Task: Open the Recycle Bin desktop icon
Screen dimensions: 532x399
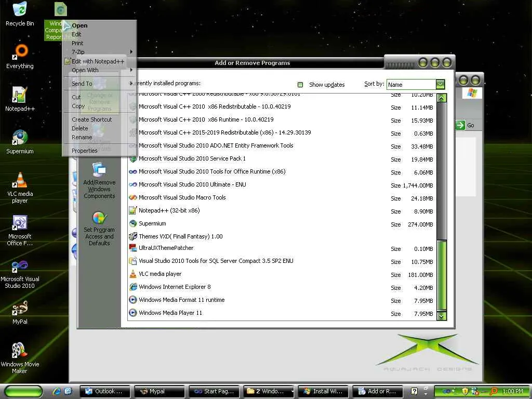Action: coord(20,9)
